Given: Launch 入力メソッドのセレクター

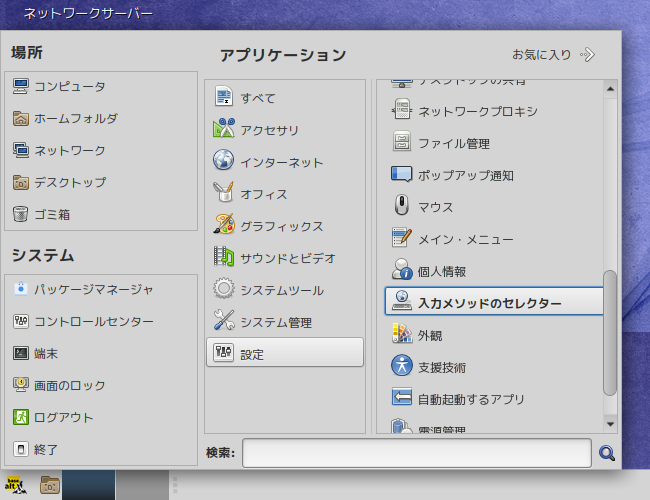Looking at the screenshot, I should click(x=494, y=301).
